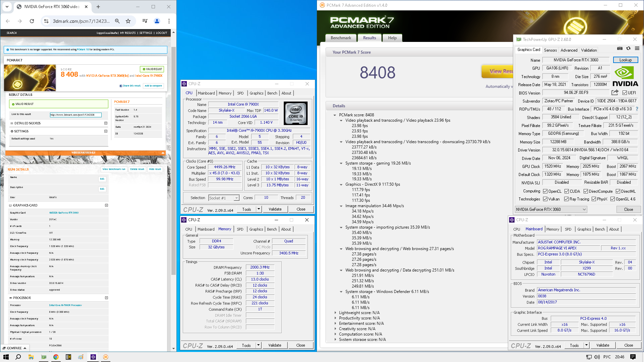Open Tools dropdown arrow in CPU-Z CPU window
Image resolution: width=644 pixels, height=362 pixels.
pyautogui.click(x=259, y=209)
